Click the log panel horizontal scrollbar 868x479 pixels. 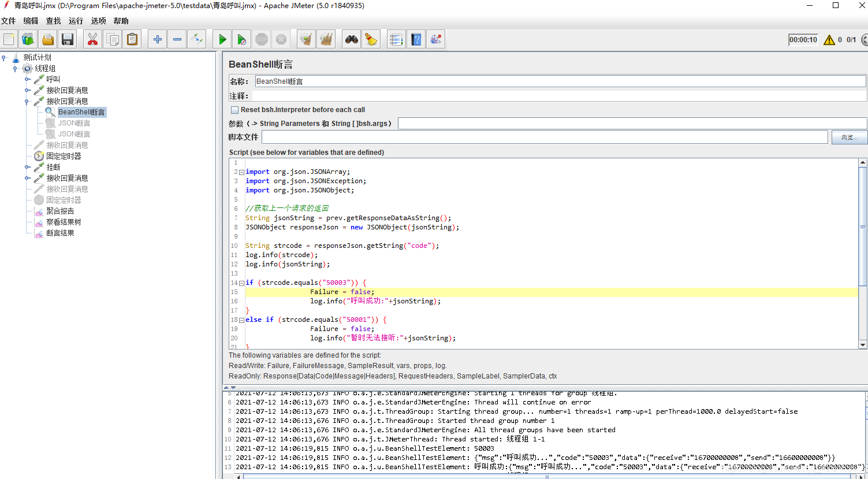[x=546, y=477]
